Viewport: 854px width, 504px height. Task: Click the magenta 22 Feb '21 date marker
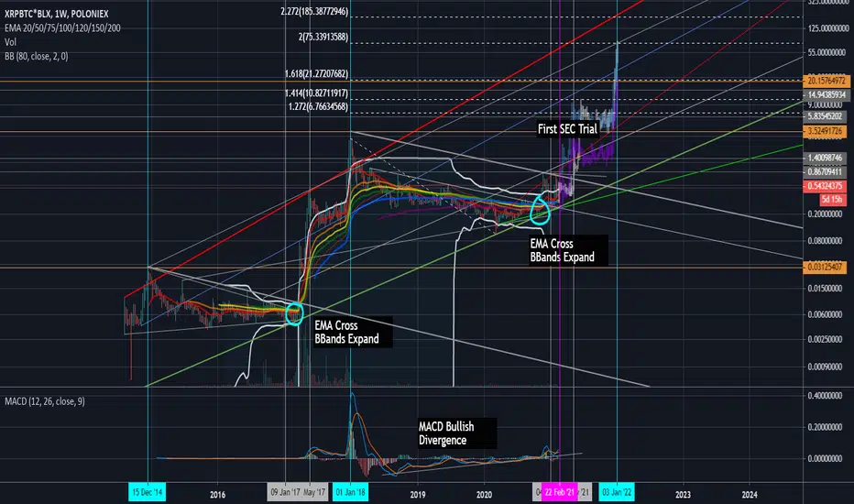click(x=559, y=492)
